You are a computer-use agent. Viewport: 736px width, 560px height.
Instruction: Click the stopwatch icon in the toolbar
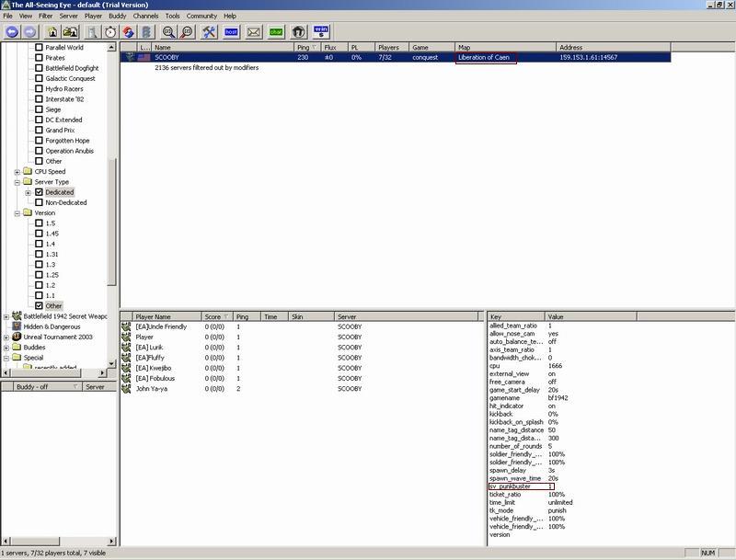point(110,31)
